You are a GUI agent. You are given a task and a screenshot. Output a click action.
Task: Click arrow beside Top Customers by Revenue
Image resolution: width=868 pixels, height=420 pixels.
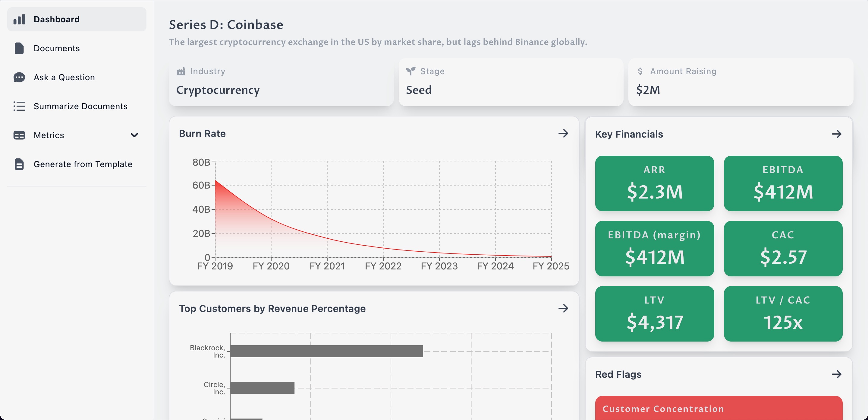563,308
